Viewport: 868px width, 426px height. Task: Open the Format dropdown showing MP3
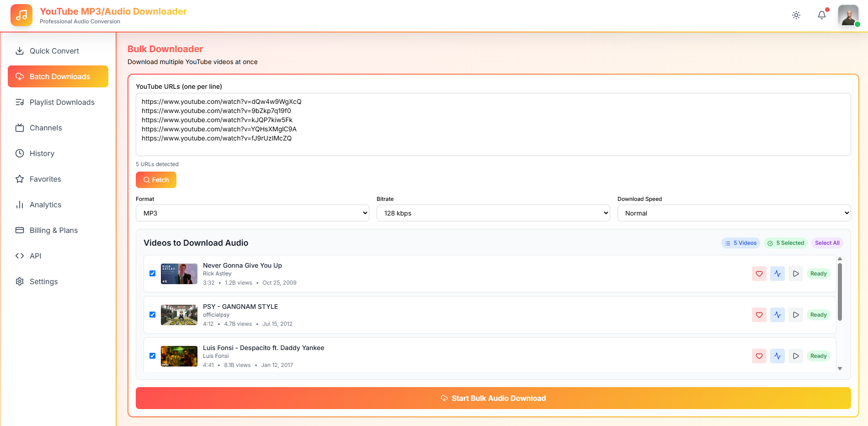point(252,213)
